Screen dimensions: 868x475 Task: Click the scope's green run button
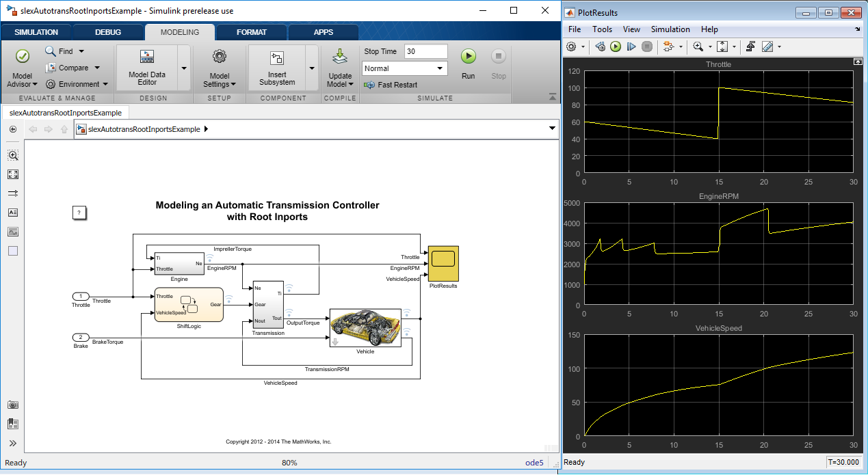616,46
